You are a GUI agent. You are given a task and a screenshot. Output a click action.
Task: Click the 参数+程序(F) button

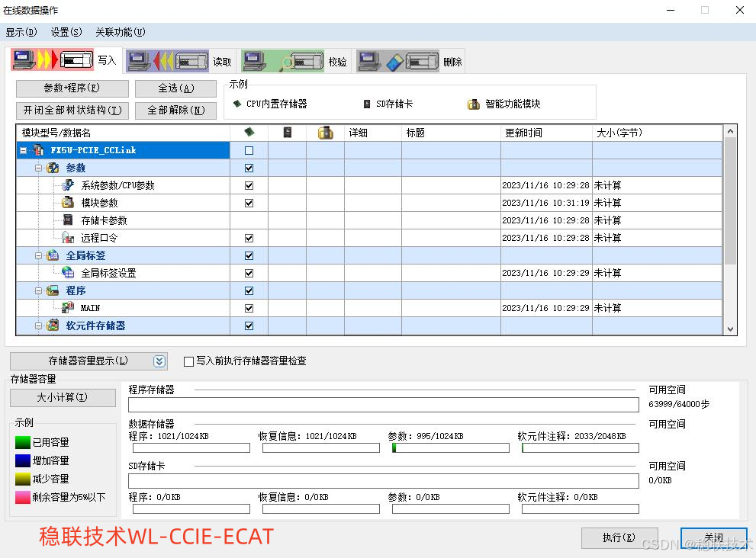tap(72, 88)
